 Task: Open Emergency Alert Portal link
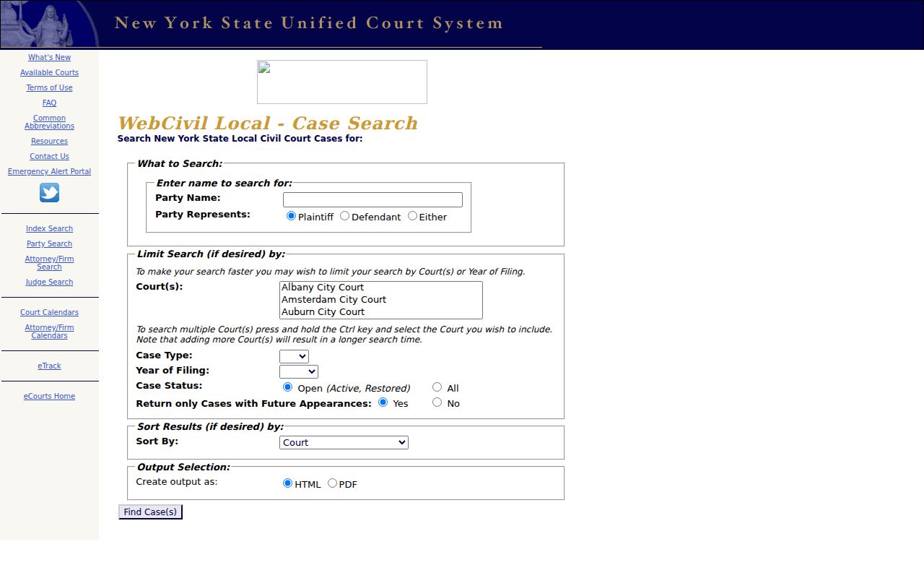tap(49, 172)
